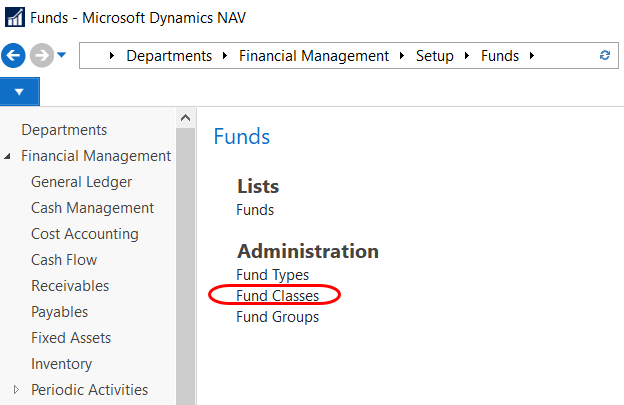The height and width of the screenshot is (405, 624).
Task: Open Fixed Assets in the navigation pane
Action: coord(71,338)
